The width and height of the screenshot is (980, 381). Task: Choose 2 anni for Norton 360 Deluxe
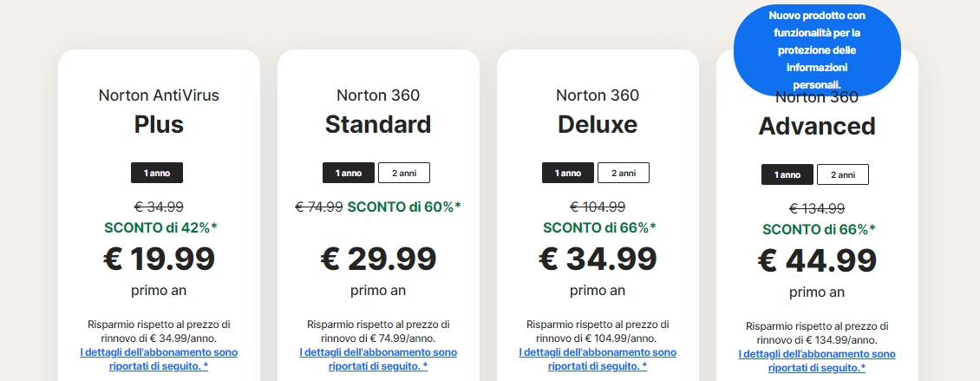coord(623,173)
